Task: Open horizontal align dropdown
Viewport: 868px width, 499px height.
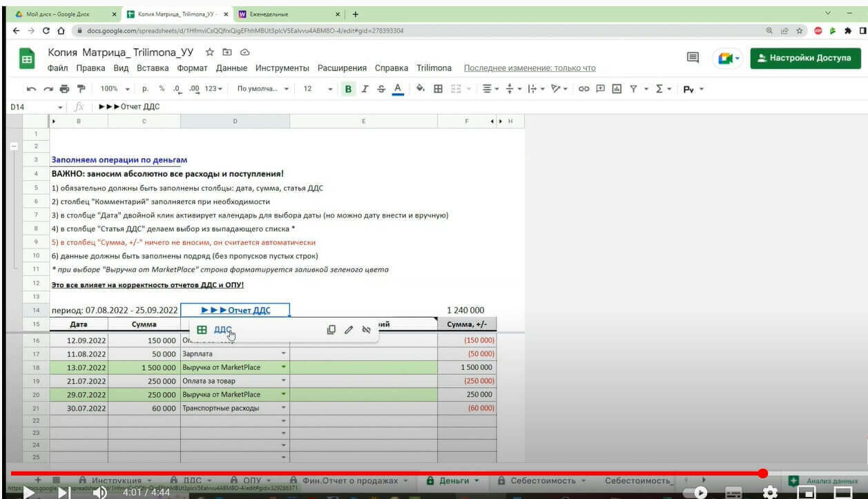Action: pyautogui.click(x=490, y=89)
